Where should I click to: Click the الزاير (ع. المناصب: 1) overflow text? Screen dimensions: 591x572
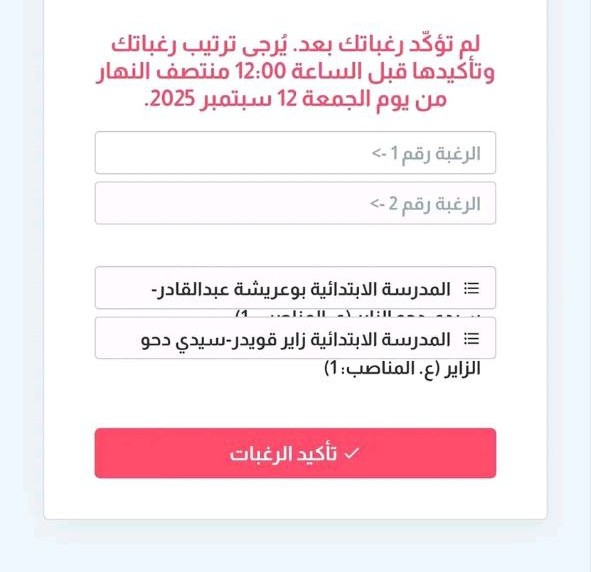(402, 368)
